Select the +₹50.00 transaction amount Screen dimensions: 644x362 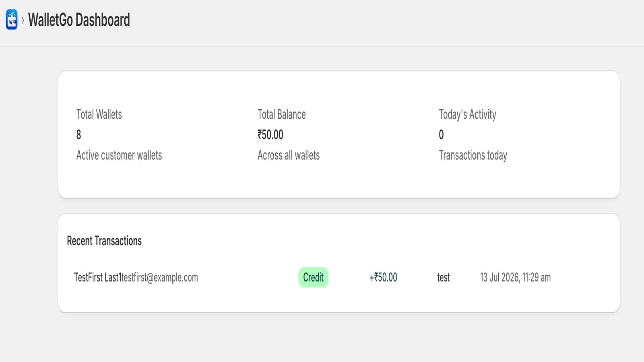[383, 278]
